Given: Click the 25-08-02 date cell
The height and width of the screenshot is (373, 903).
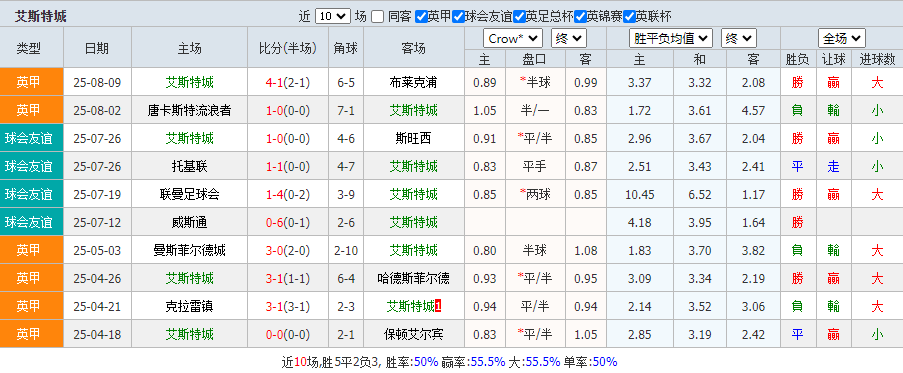Looking at the screenshot, I should coord(97,110).
